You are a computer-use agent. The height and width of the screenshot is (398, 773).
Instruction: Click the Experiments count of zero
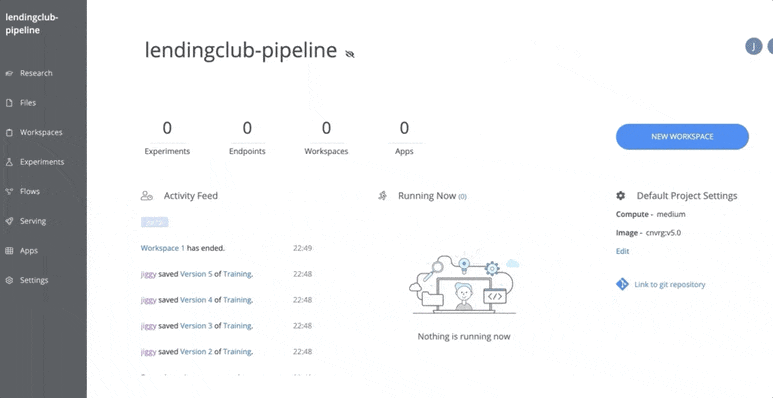tap(167, 128)
